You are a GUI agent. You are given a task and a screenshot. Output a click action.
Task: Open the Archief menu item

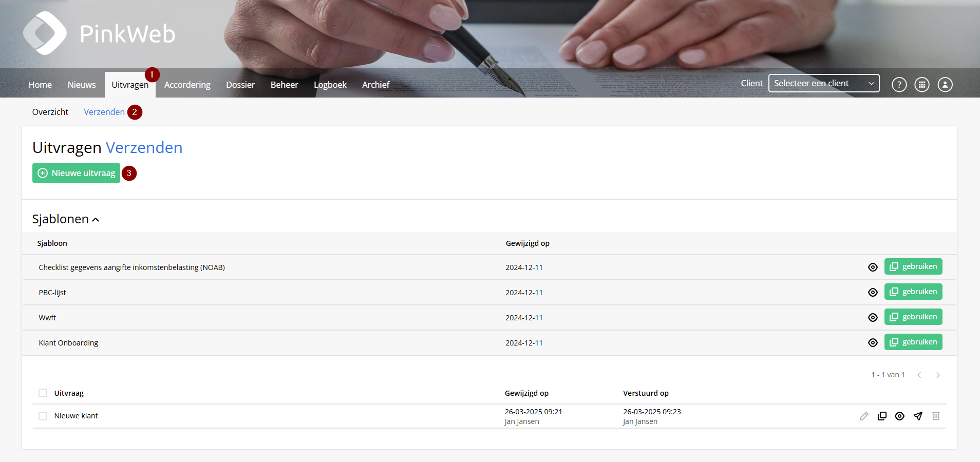click(x=376, y=85)
